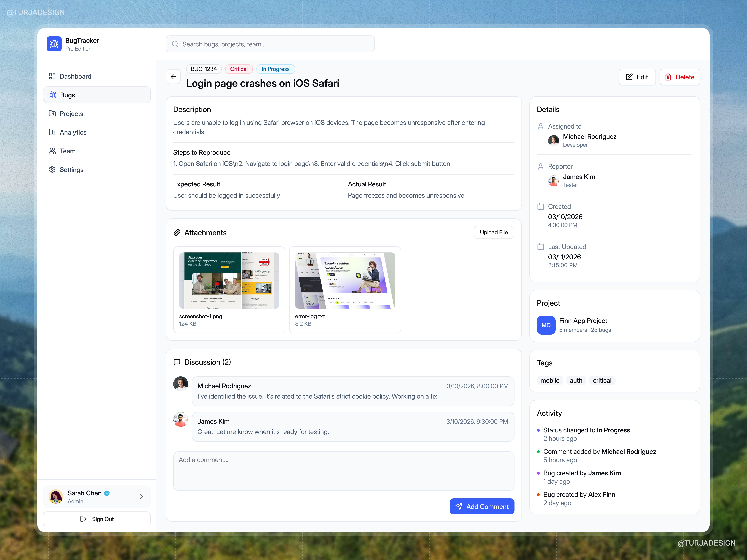Click the Created calendar icon
This screenshot has height=560, width=747.
pyautogui.click(x=541, y=207)
